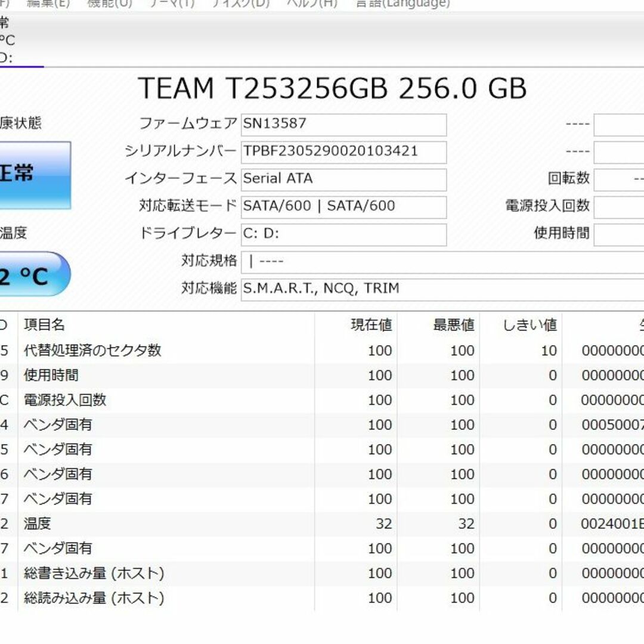The image size is (644, 644).
Task: Click the ファームウェア label
Action: pos(188,123)
